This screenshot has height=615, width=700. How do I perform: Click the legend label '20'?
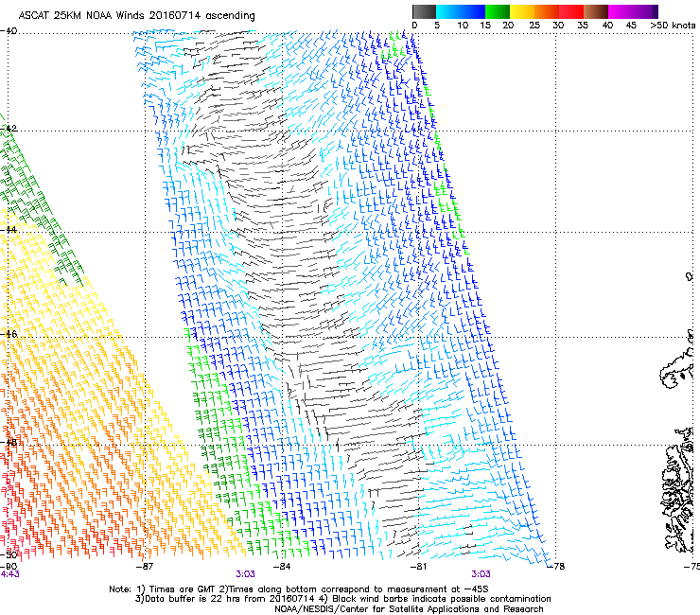[x=508, y=26]
